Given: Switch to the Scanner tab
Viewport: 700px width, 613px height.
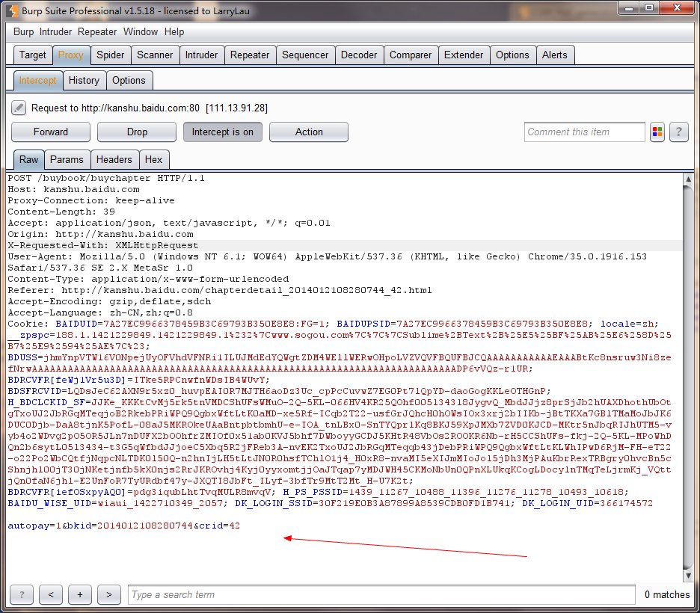Looking at the screenshot, I should pyautogui.click(x=155, y=55).
